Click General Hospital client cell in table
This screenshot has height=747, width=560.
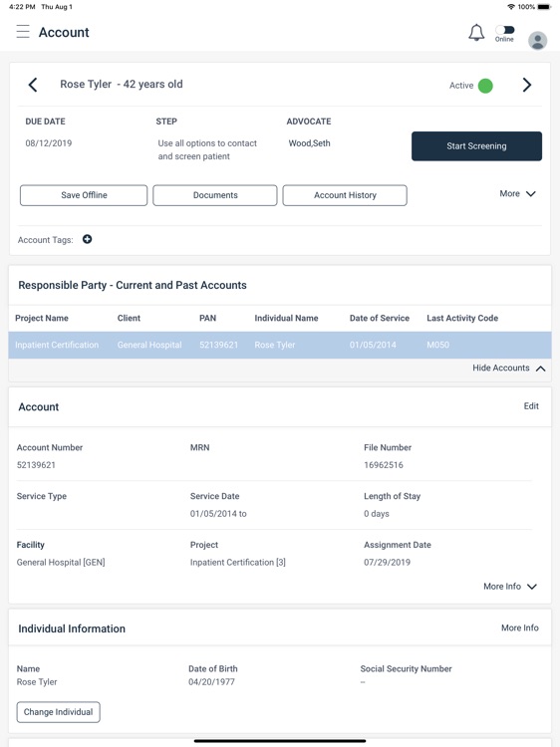149,345
